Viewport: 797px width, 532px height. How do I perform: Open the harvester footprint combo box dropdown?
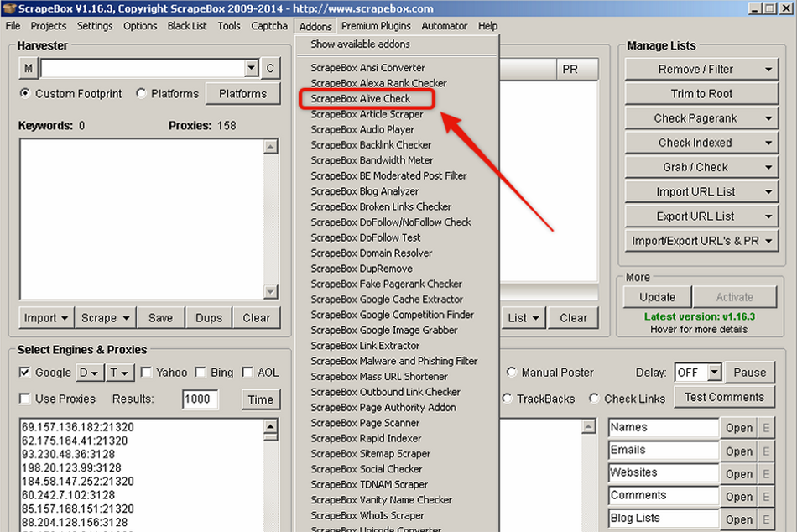click(x=251, y=68)
